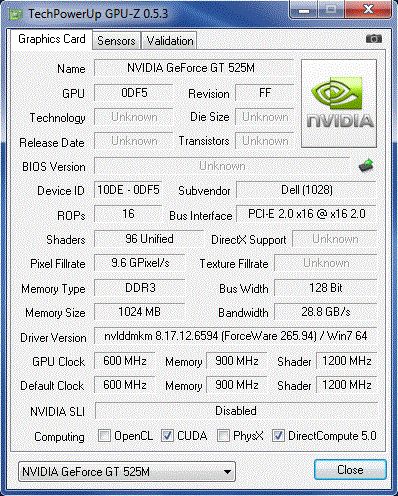Click the Die Size Unknown field

pyautogui.click(x=265, y=117)
